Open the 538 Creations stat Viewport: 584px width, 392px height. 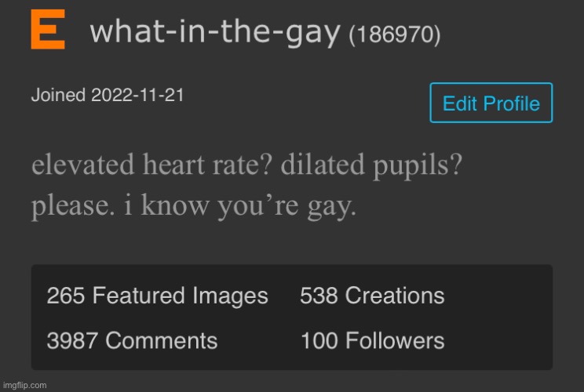click(x=372, y=296)
